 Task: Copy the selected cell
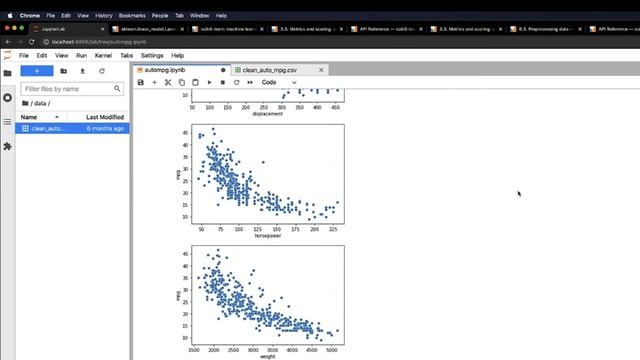(x=182, y=82)
